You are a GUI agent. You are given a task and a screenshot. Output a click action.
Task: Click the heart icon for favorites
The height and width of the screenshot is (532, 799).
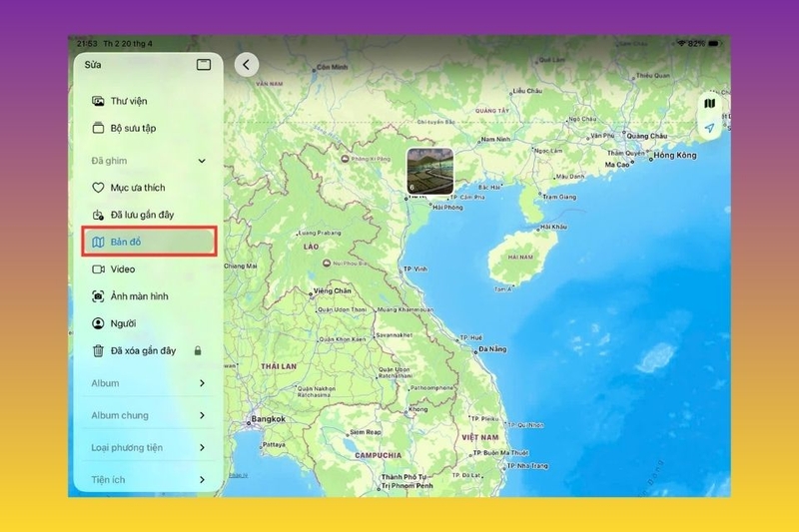tap(98, 188)
